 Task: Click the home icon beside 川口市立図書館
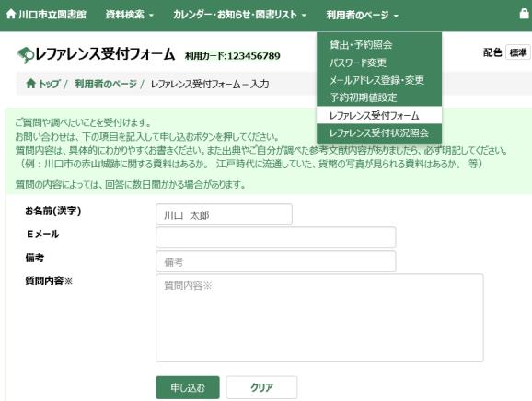[x=11, y=14]
